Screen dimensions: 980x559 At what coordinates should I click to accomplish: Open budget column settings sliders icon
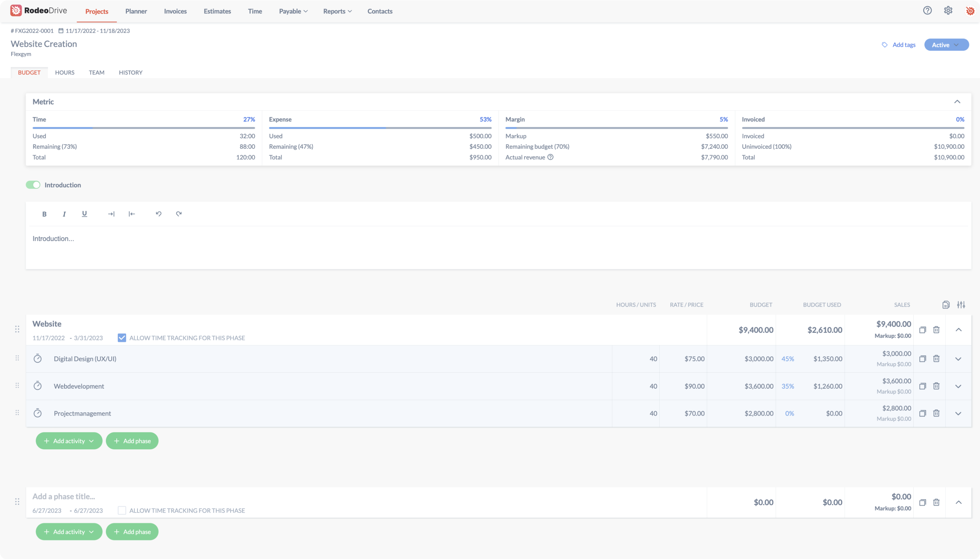pos(961,305)
